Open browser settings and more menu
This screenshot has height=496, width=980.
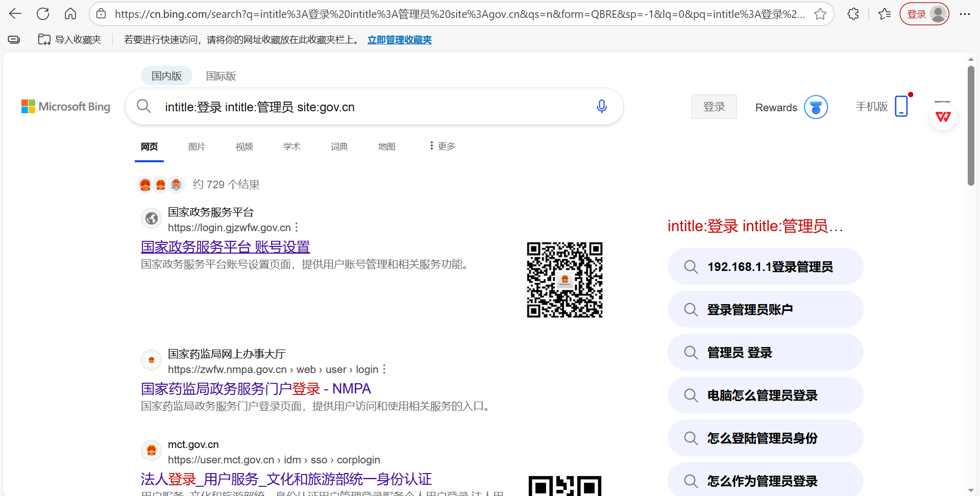point(965,14)
